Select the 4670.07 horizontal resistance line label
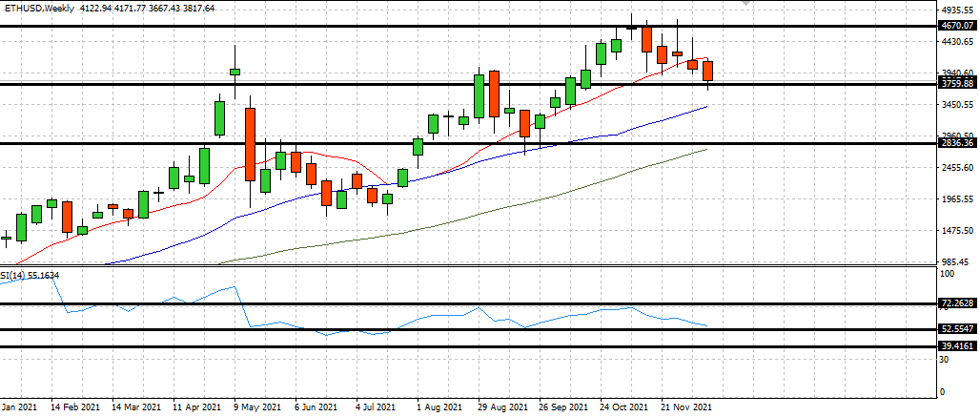Screen dimensions: 980x417 pyautogui.click(x=956, y=28)
